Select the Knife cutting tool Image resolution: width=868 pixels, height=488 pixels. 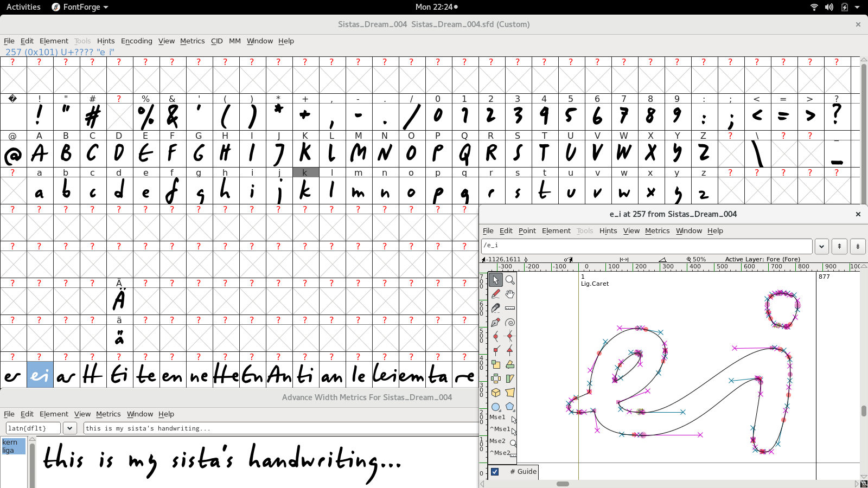(x=495, y=308)
